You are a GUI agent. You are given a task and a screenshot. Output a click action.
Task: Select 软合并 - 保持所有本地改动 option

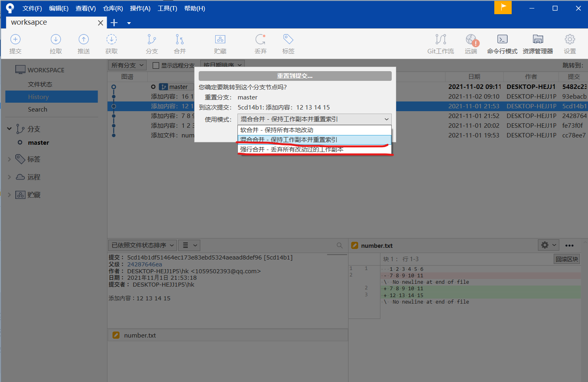315,130
